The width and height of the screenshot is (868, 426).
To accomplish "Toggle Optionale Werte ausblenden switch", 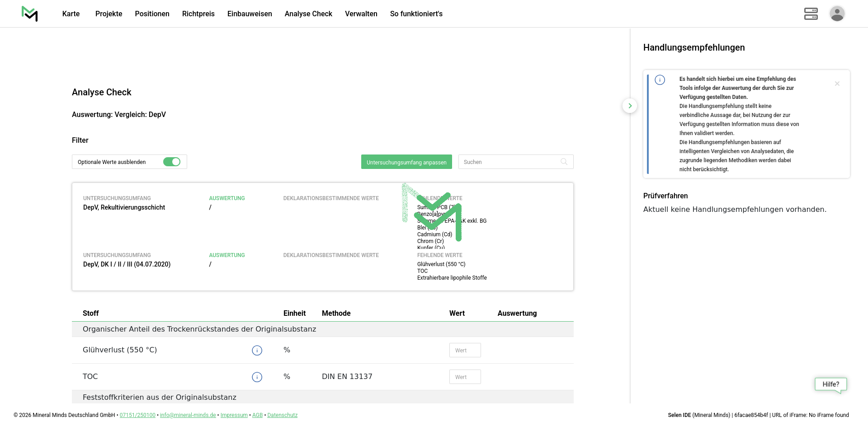I will [172, 162].
